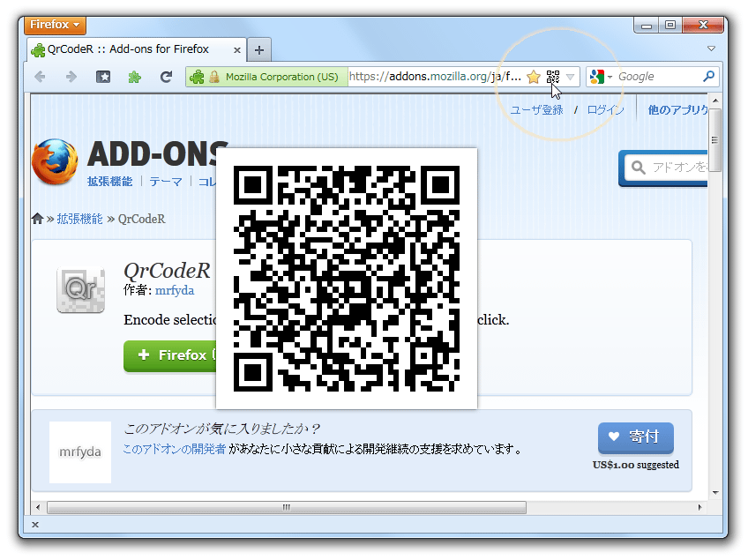Click the green puzzle add-ons toolbar icon
The width and height of the screenshot is (748, 560).
click(x=135, y=77)
